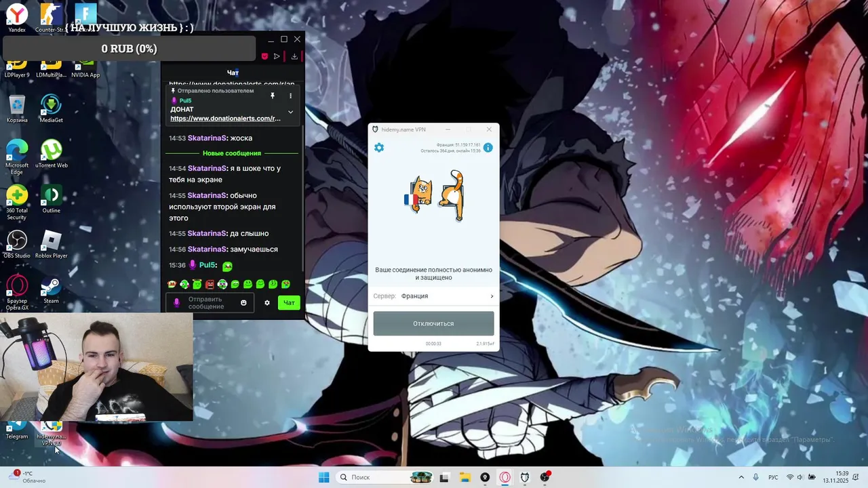The height and width of the screenshot is (488, 868).
Task: Click the 0 RUB (0%) donation goal bar
Action: (x=129, y=49)
